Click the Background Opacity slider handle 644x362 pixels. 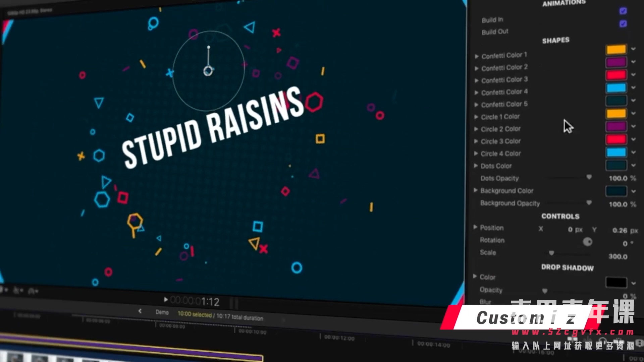coord(589,202)
